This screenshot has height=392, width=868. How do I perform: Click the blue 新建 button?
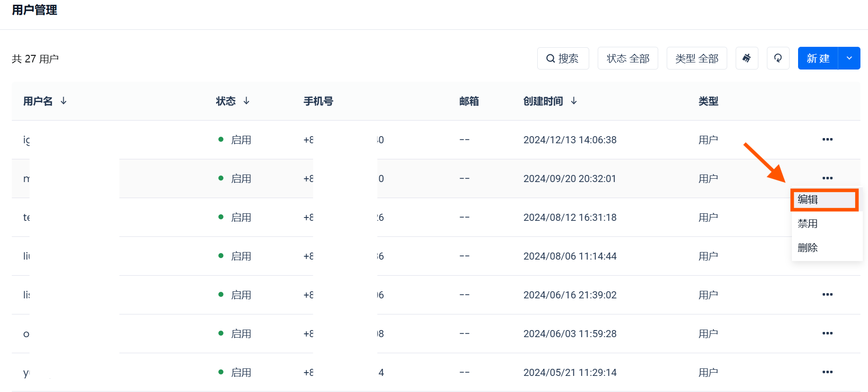pyautogui.click(x=818, y=58)
